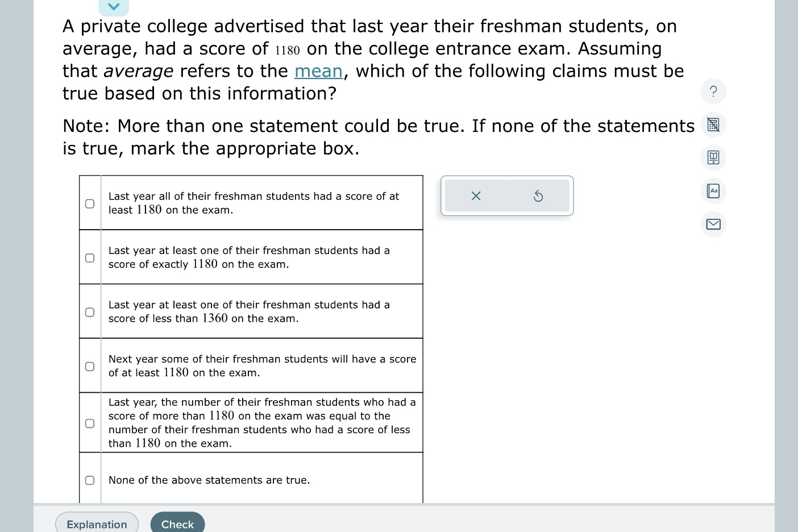Select None of the above statements are true
This screenshot has height=532, width=798.
point(90,480)
